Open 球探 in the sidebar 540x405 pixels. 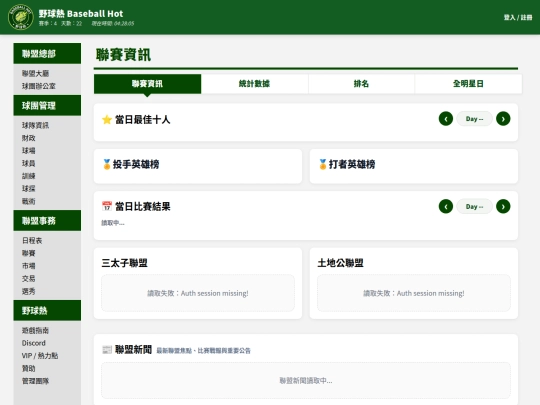click(x=29, y=189)
